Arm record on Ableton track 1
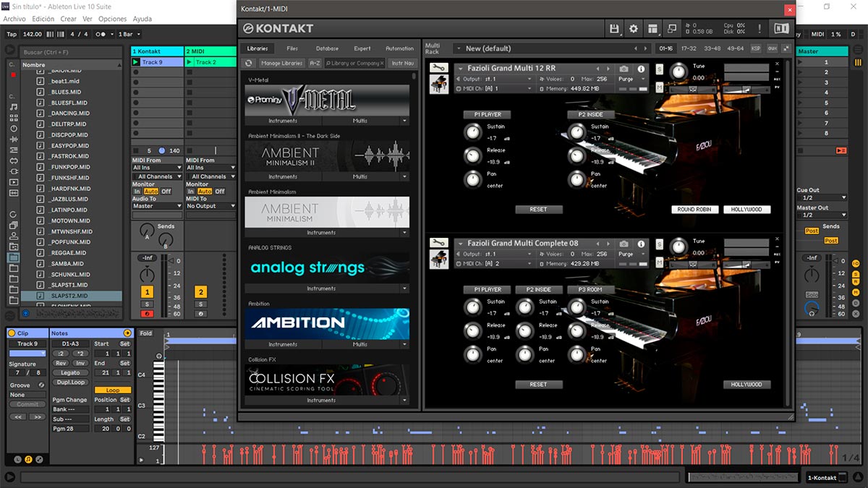 coord(147,314)
